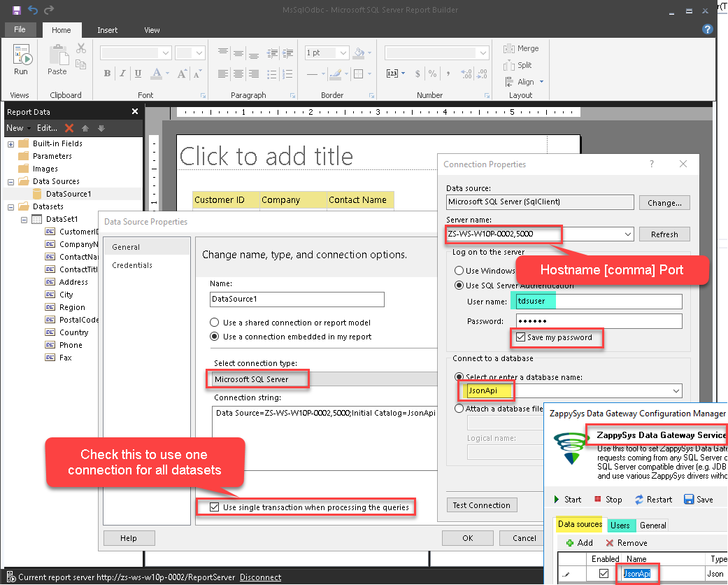Remove the data source in ZappySys manager
728x585 pixels.
pyautogui.click(x=627, y=543)
